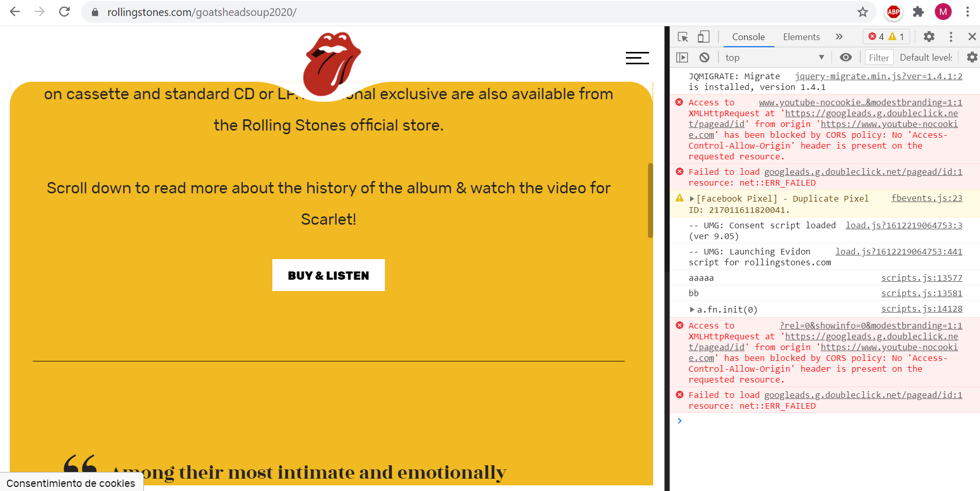Open the DevTools customize three-dot menu
This screenshot has width=980, height=491.
[x=951, y=37]
